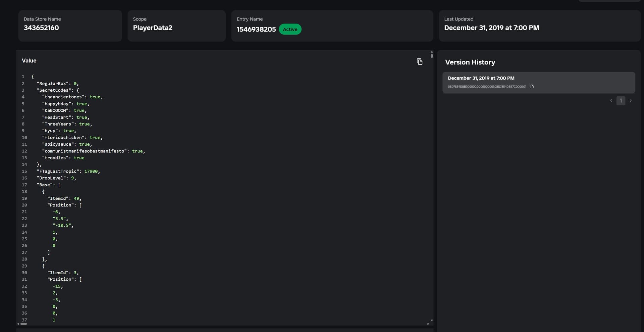The width and height of the screenshot is (644, 332).
Task: Select the data store name 343652160
Action: 41,28
